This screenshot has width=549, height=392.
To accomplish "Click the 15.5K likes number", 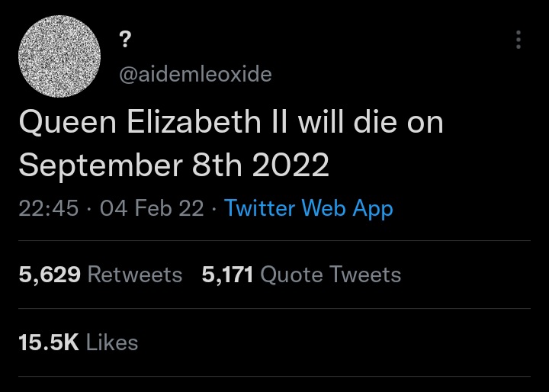I will tap(49, 342).
